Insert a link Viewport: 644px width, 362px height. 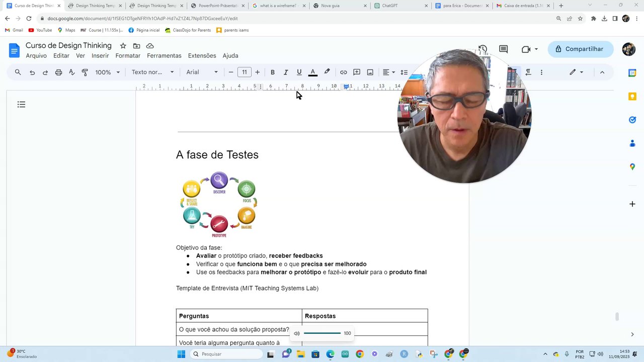pos(344,72)
